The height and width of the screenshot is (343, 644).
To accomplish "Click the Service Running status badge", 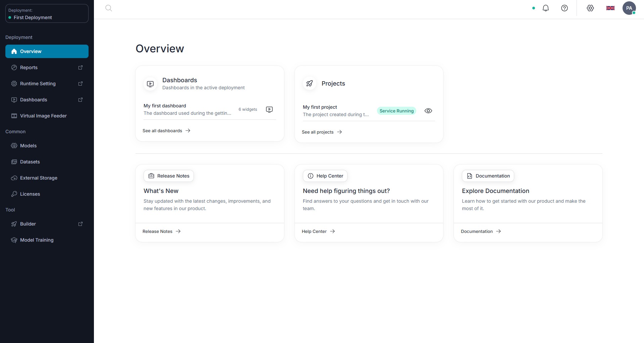I will [x=396, y=111].
